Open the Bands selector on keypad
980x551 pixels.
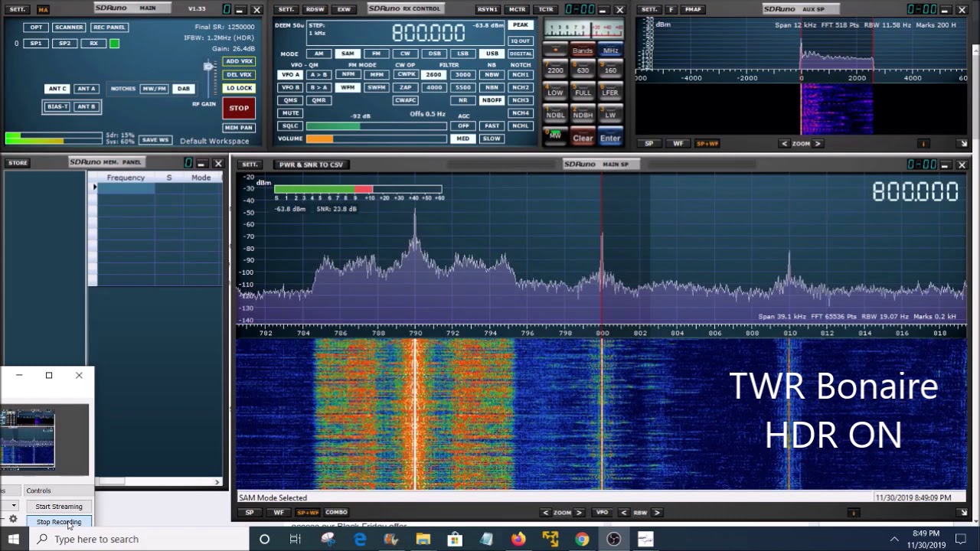pos(583,51)
